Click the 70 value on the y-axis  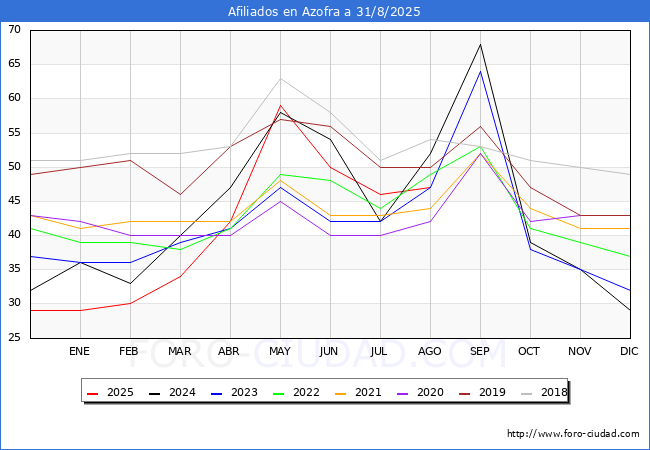coord(14,30)
